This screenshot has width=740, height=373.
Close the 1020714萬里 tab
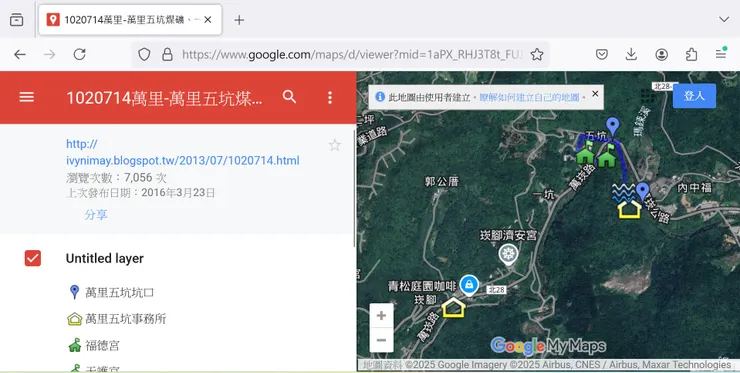click(x=208, y=20)
